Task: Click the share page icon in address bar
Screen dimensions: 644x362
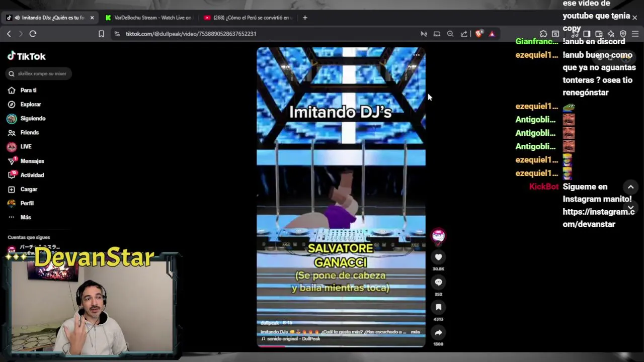Action: tap(464, 34)
